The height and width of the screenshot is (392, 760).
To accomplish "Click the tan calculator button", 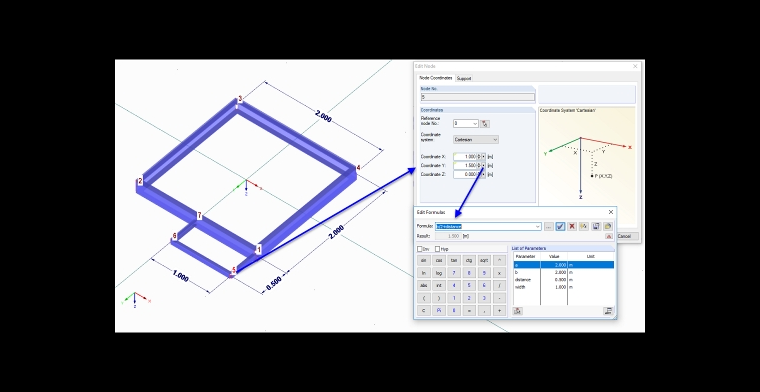I will point(454,261).
